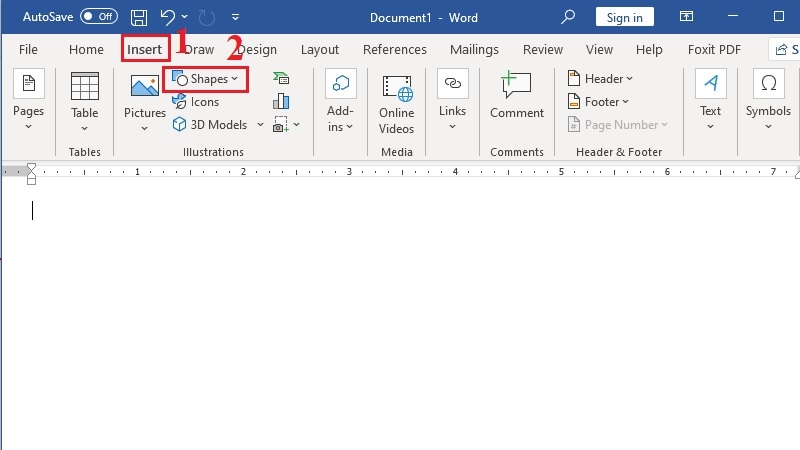The image size is (800, 450).
Task: Minimize the Word window
Action: [733, 16]
